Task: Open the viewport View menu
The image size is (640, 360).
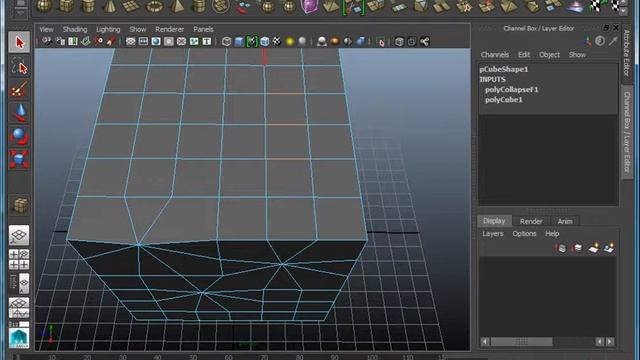Action: tap(47, 29)
